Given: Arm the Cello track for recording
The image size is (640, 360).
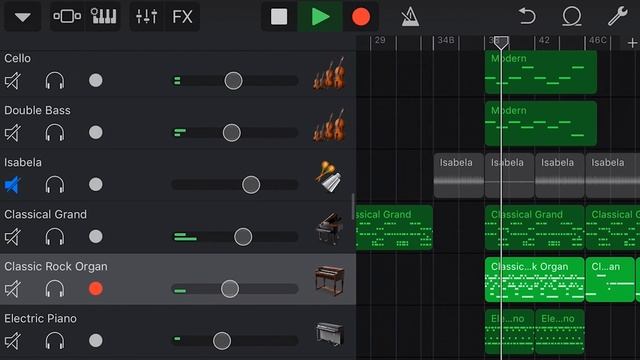Looking at the screenshot, I should coord(96,80).
